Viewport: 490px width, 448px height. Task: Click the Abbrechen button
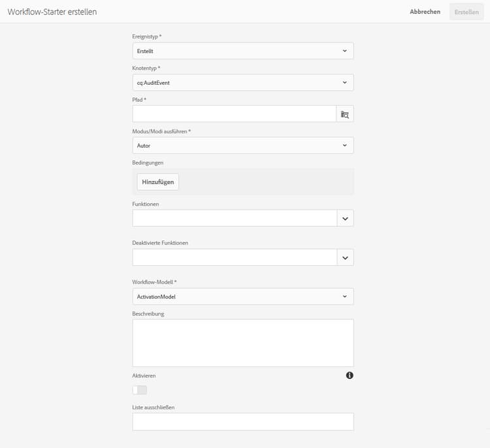coord(425,12)
